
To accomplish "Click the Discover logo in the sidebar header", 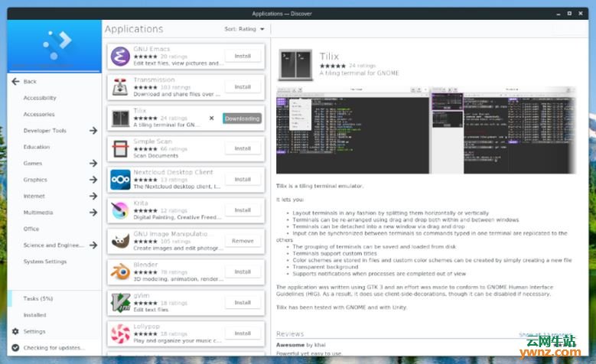I will point(57,45).
